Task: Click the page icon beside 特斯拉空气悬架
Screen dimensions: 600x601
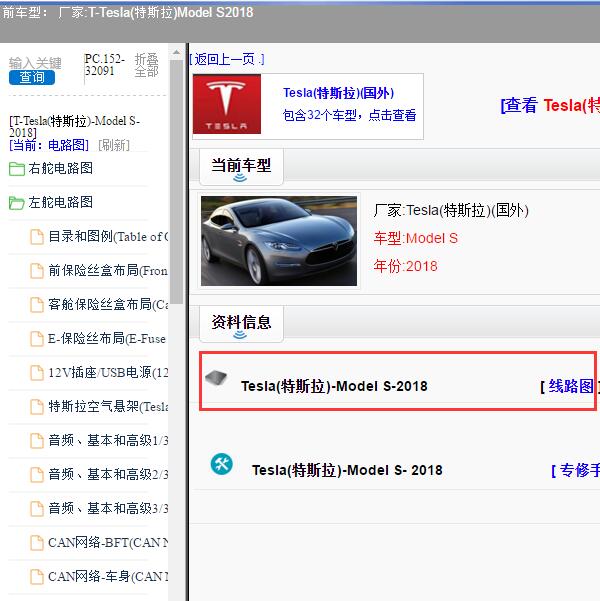Action: (x=37, y=407)
